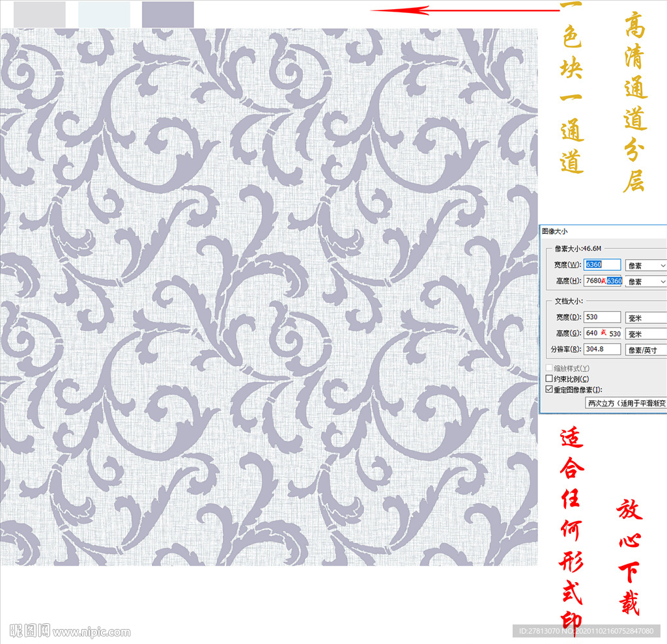Click the 像素大小:46.6M label
The width and height of the screenshot is (667, 644).
coord(578,248)
